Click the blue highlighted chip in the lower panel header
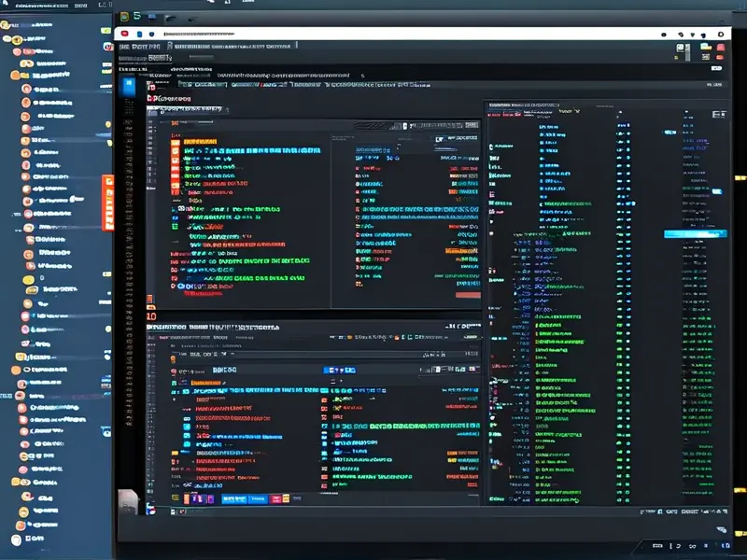This screenshot has width=747, height=560. pos(339,370)
